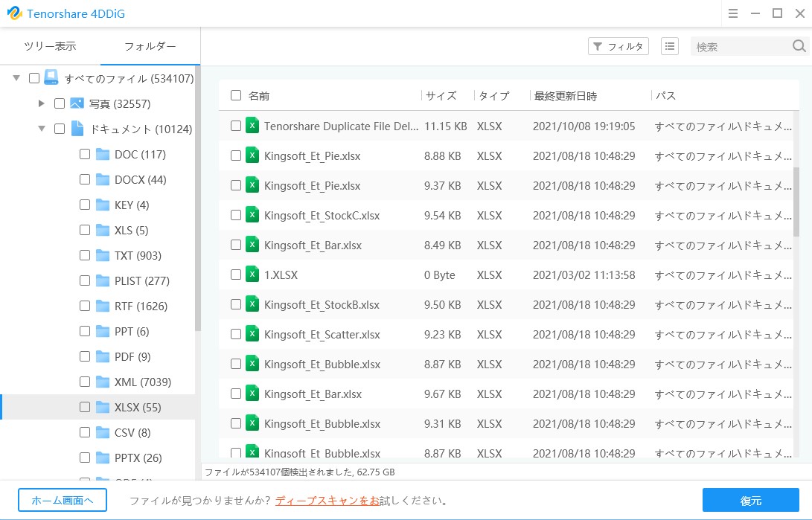The height and width of the screenshot is (520, 812).
Task: Click the photo icon beside 写真
Action: (77, 103)
